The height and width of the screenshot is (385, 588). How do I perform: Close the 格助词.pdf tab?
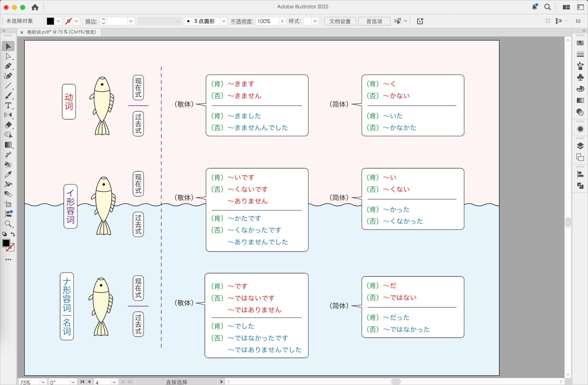click(22, 32)
